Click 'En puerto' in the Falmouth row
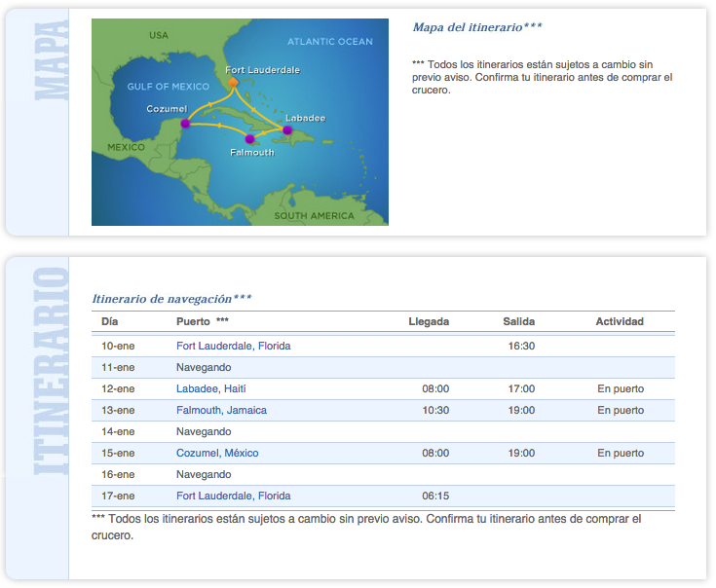 click(621, 410)
